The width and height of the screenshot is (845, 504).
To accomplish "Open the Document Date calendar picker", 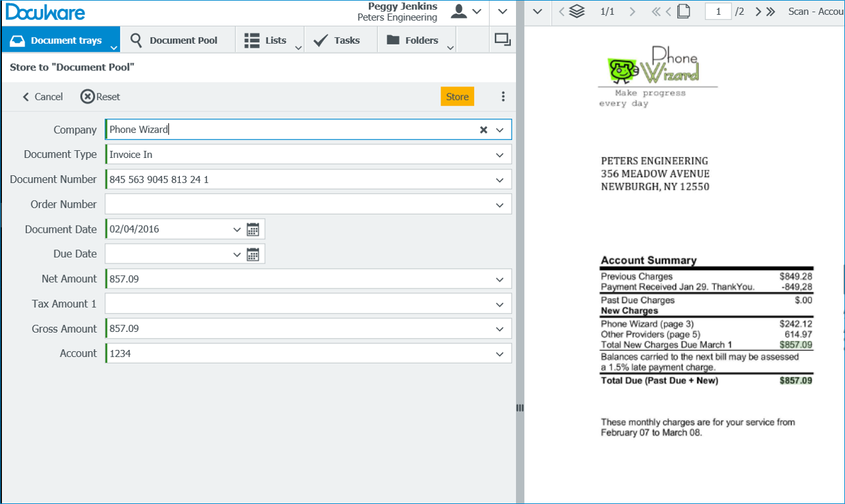I will (253, 229).
